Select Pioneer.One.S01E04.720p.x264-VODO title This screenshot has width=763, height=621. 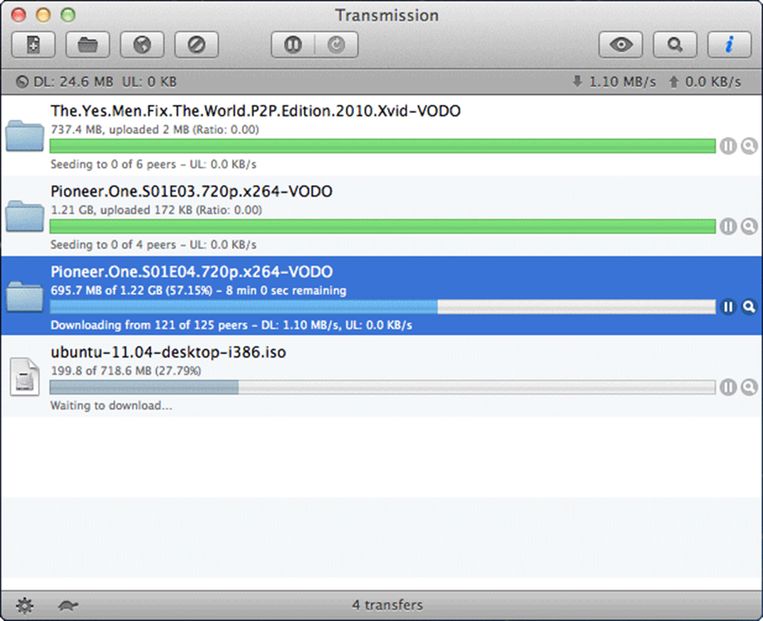click(x=191, y=272)
